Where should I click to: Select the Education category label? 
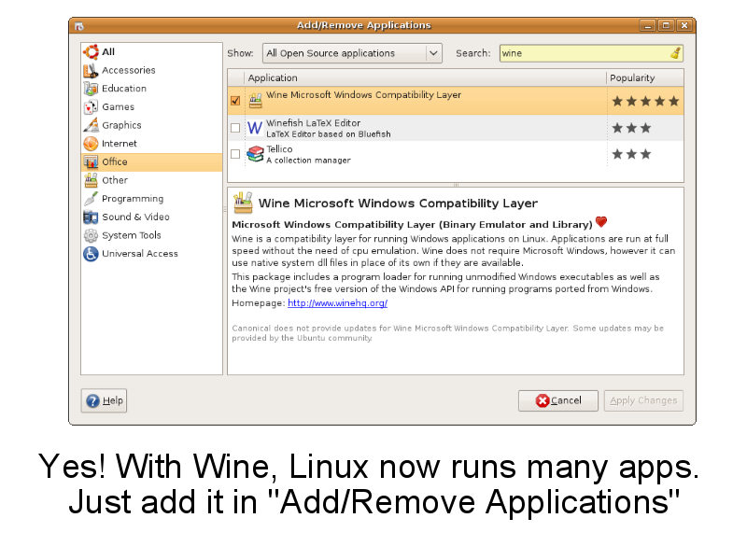tap(124, 89)
